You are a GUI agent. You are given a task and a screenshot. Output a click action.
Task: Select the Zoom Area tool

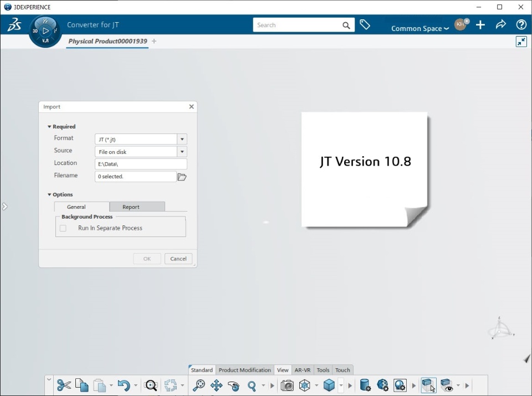pos(198,385)
